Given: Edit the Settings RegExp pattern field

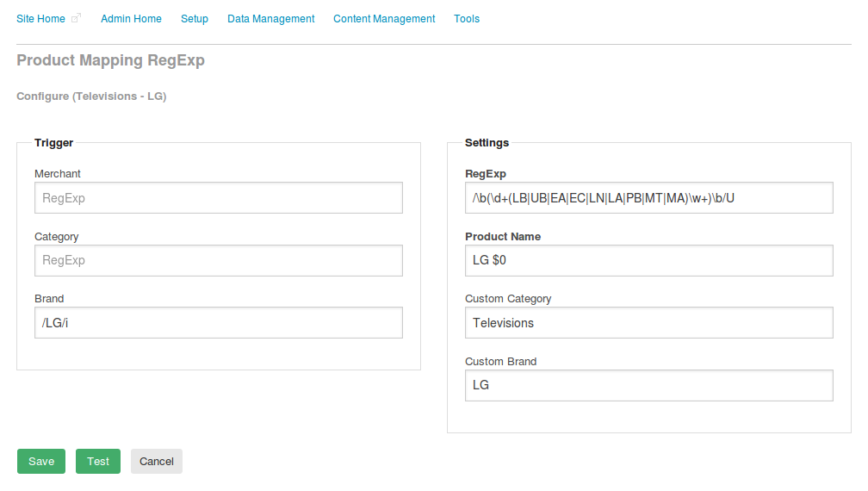Looking at the screenshot, I should click(x=648, y=197).
